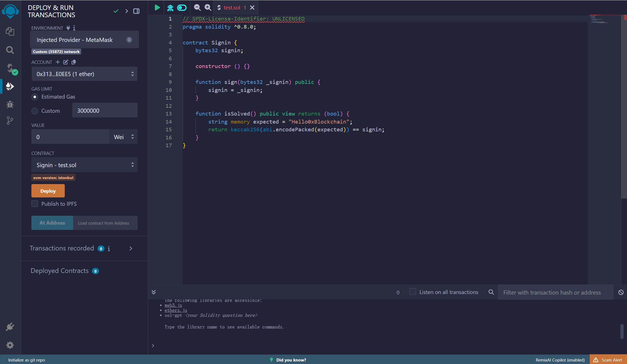Click transaction hash filter field
Screen dimensions: 627x364
coord(556,292)
